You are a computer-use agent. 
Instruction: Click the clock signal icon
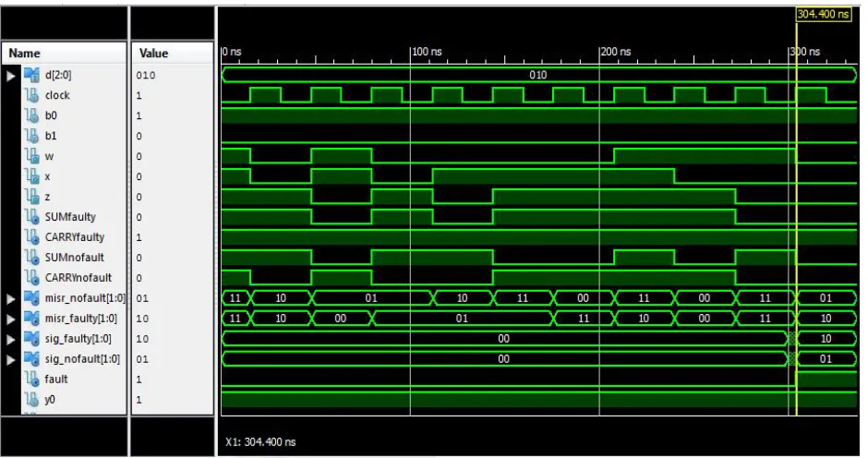coord(31,95)
